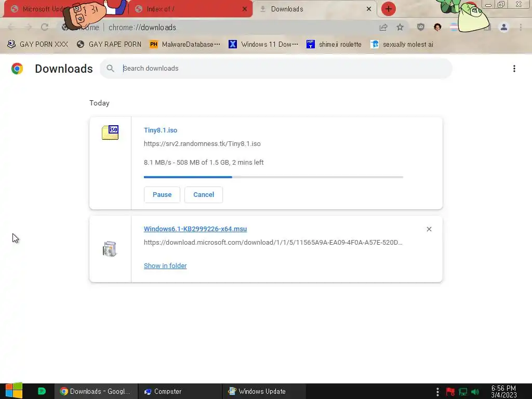Open the shimeji roulette bookmark
This screenshot has height=399, width=532.
pyautogui.click(x=334, y=45)
